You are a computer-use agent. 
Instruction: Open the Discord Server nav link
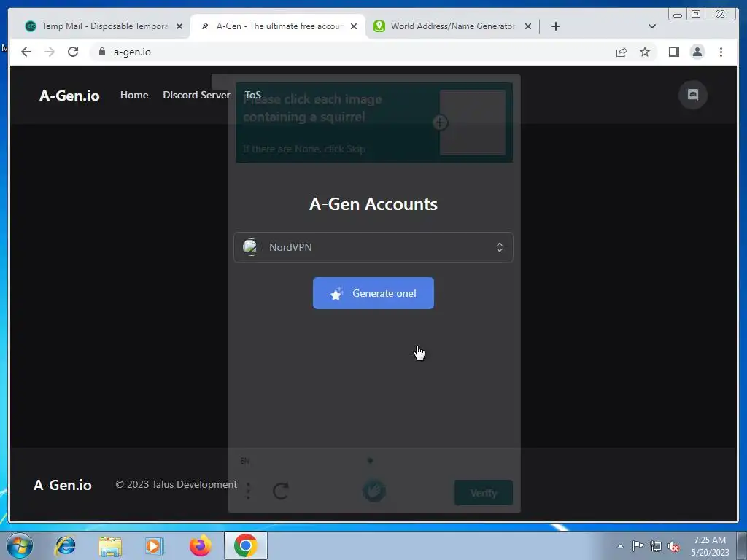[196, 95]
